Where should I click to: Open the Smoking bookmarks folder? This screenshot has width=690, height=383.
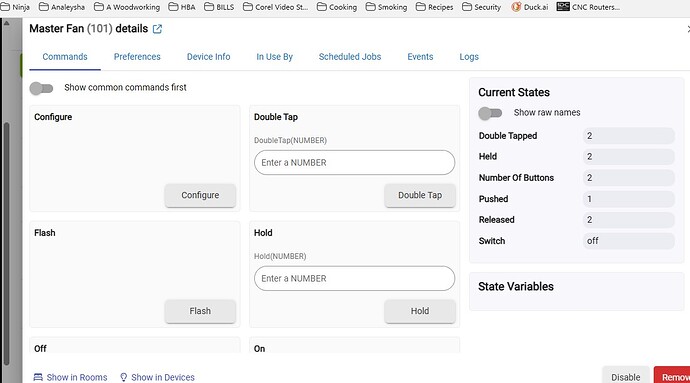click(386, 7)
